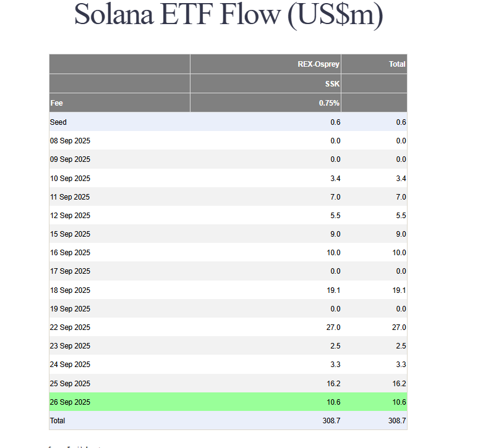Select the Seed row label

coord(58,122)
